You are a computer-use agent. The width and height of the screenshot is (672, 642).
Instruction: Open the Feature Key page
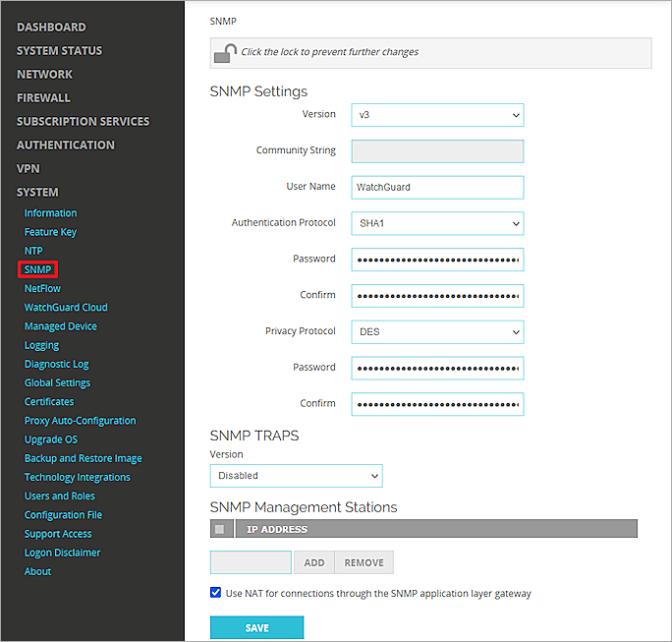[50, 232]
